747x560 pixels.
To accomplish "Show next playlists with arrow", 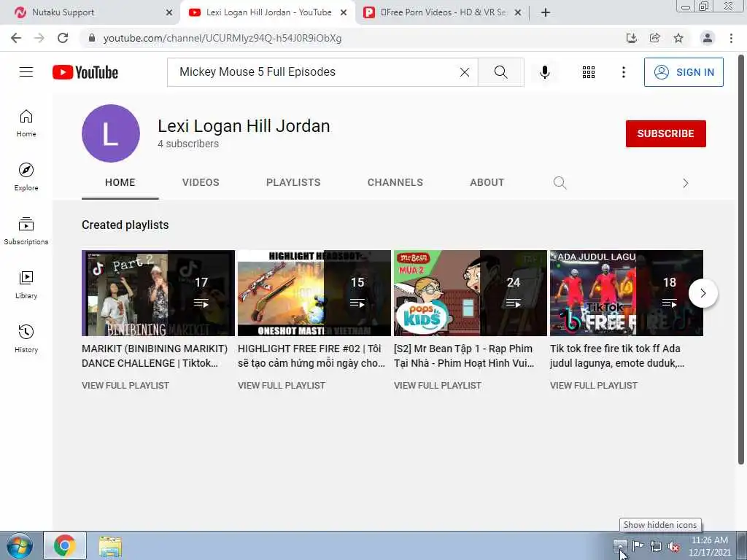I will click(x=703, y=293).
